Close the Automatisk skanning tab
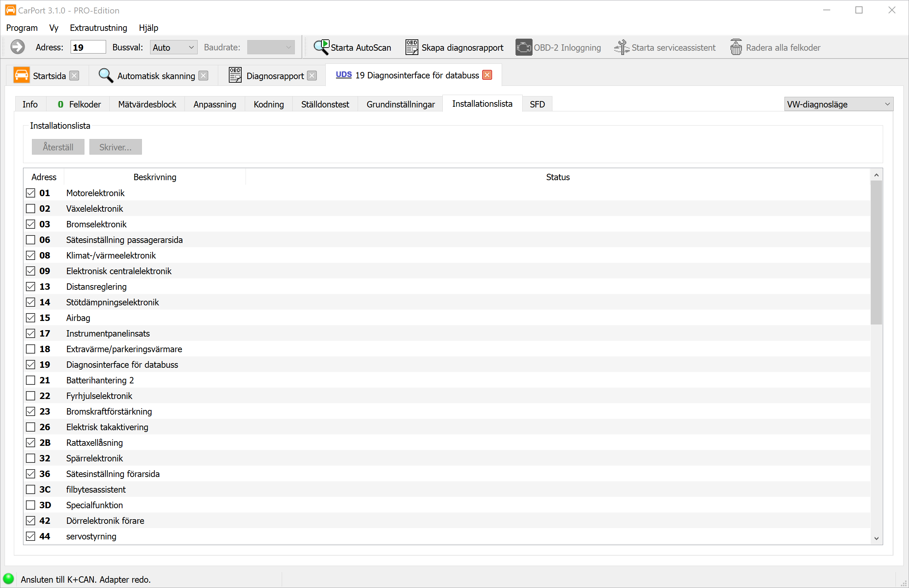This screenshot has height=588, width=909. click(x=204, y=76)
